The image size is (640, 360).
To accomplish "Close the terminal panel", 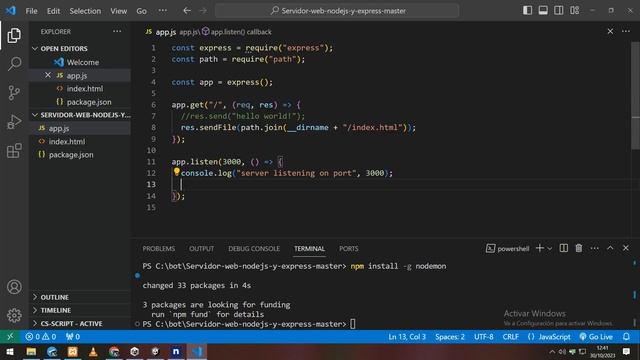I will tap(626, 248).
